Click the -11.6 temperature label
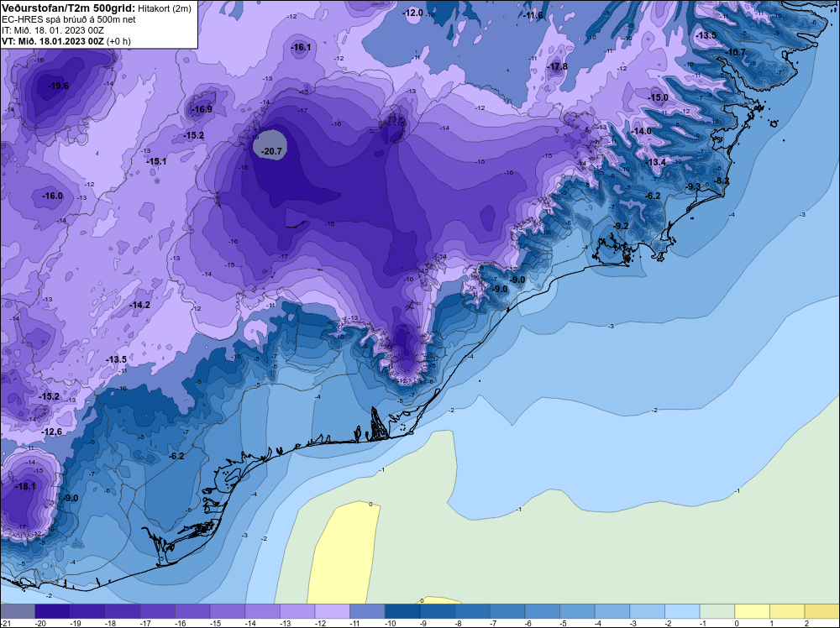 [533, 15]
